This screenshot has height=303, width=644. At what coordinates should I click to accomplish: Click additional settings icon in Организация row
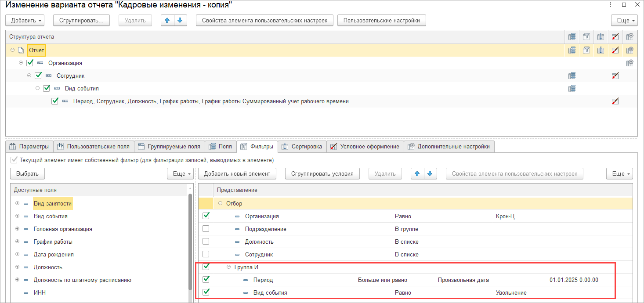630,63
